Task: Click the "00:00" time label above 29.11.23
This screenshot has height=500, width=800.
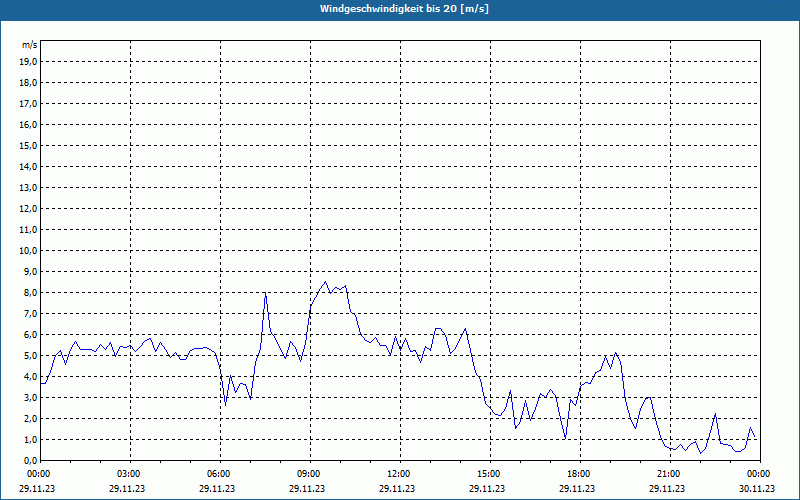Action: point(38,474)
